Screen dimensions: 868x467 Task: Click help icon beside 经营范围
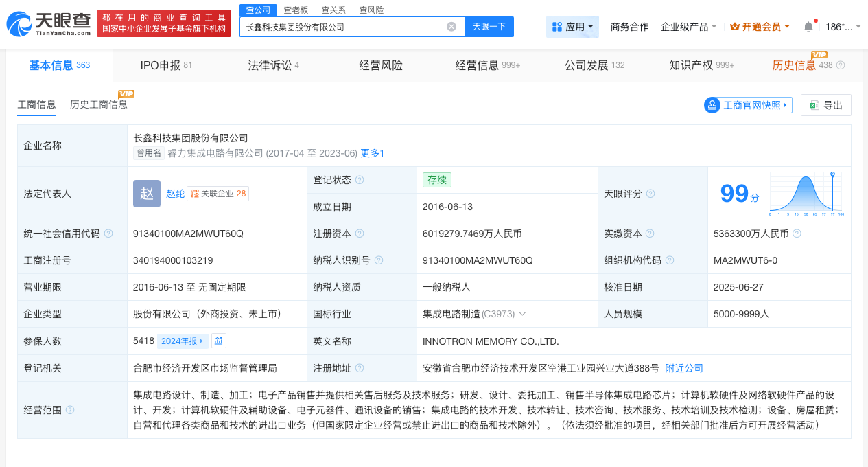point(70,410)
